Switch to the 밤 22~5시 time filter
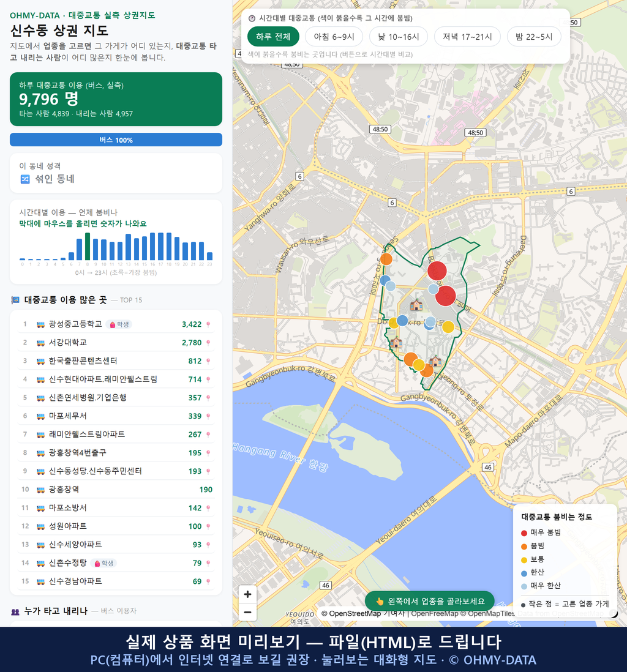This screenshot has width=627, height=672. 534,37
